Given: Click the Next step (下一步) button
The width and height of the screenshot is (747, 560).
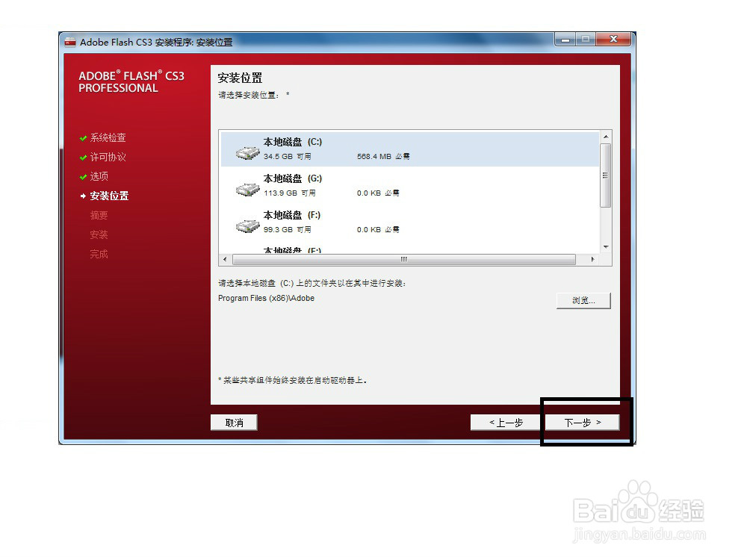Looking at the screenshot, I should tap(582, 423).
